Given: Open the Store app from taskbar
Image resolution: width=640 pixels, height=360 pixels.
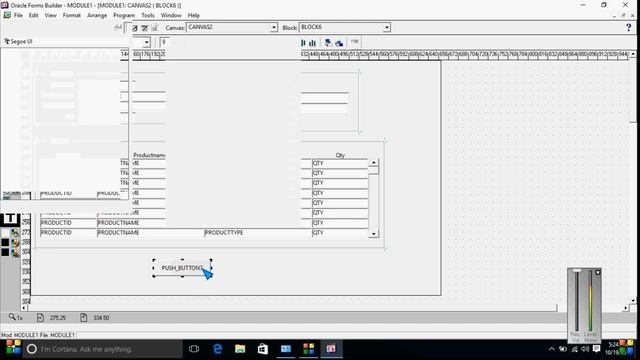Looking at the screenshot, I should [263, 349].
